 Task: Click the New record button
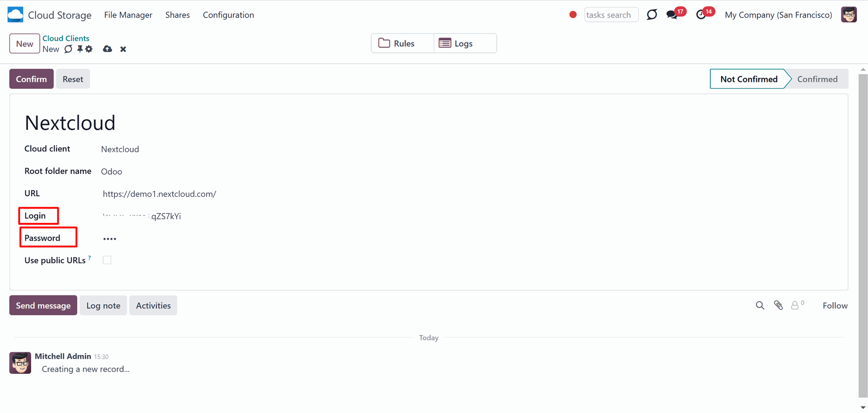[25, 44]
